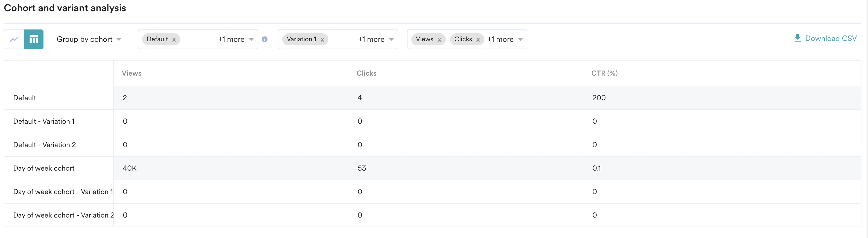The image size is (868, 238).
Task: Expand the metrics selector arrow
Action: point(520,39)
